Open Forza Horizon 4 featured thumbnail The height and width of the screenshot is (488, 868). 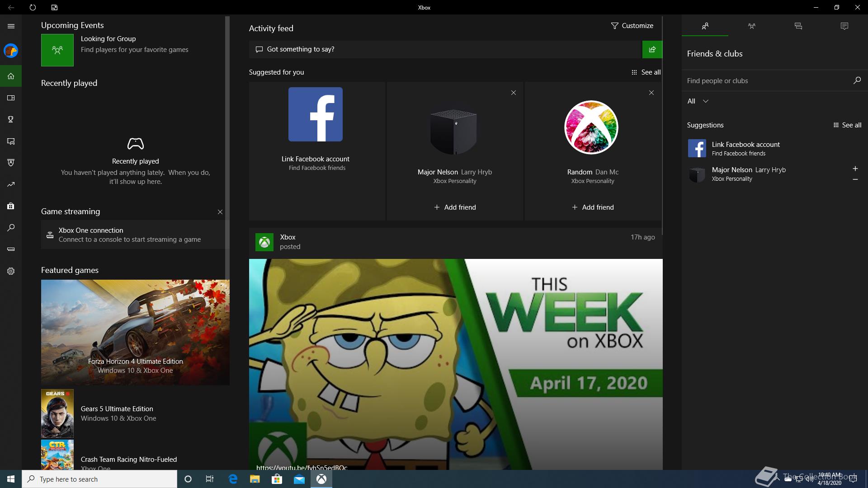[x=135, y=333]
